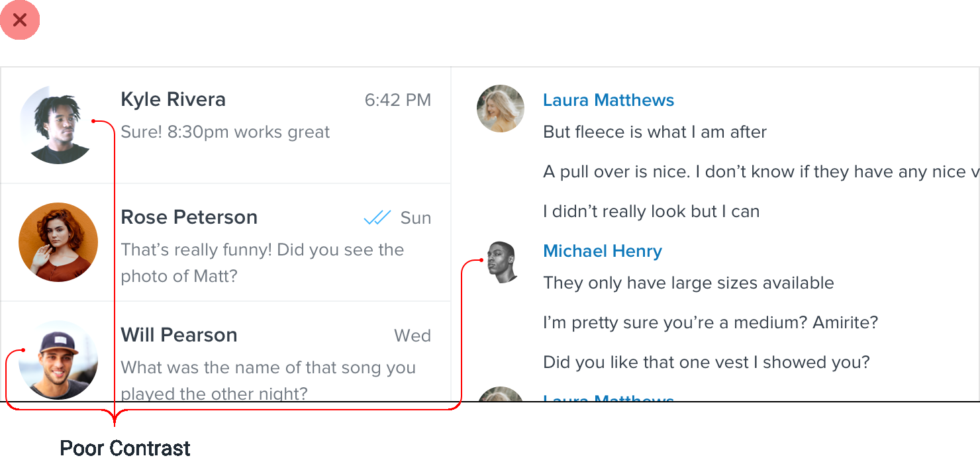Image resolution: width=980 pixels, height=458 pixels.
Task: Open the Will Pearson conversation
Action: point(179,335)
